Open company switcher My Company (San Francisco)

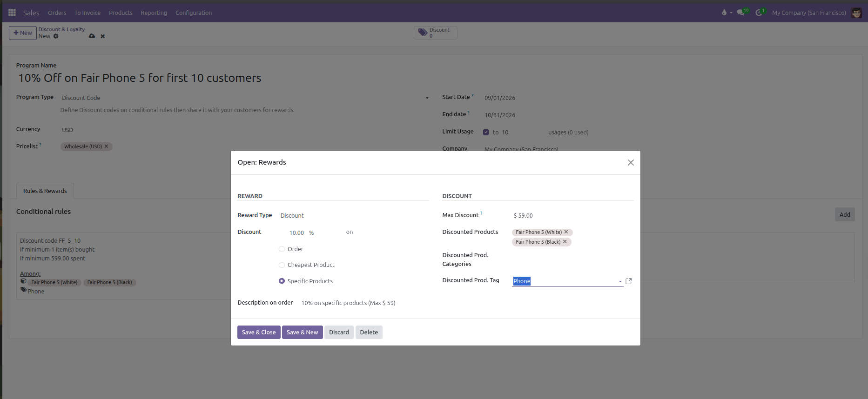[809, 13]
